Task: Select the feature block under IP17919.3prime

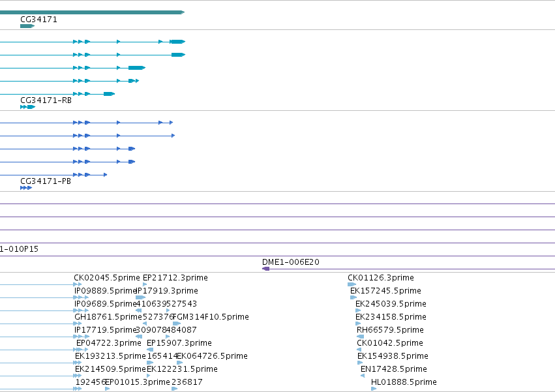Action: 140,297
